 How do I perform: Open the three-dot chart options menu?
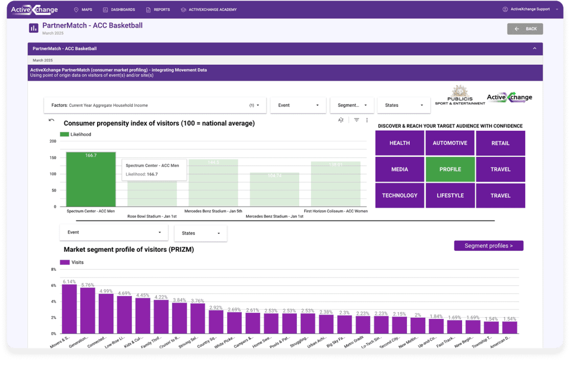click(x=367, y=120)
